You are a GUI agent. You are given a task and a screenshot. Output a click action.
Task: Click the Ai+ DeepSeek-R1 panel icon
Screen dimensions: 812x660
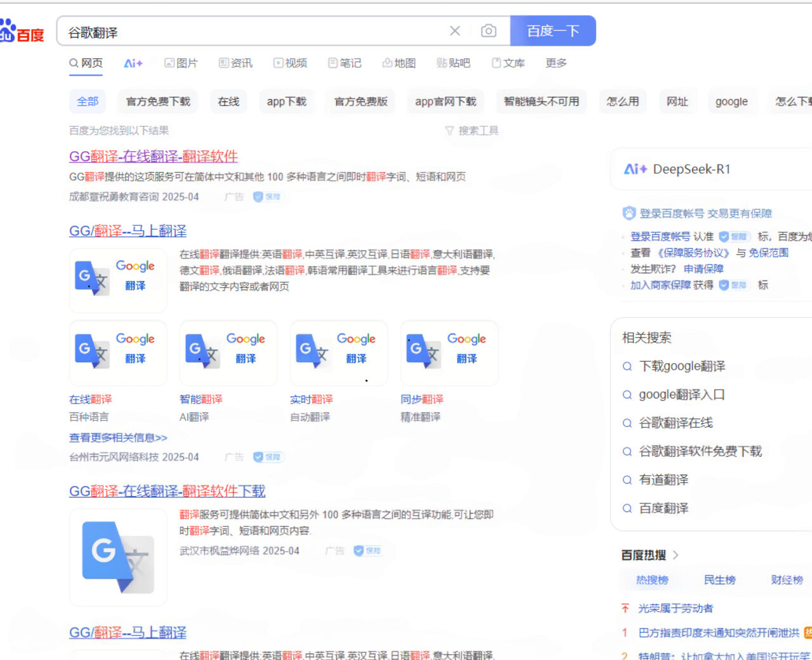click(635, 169)
